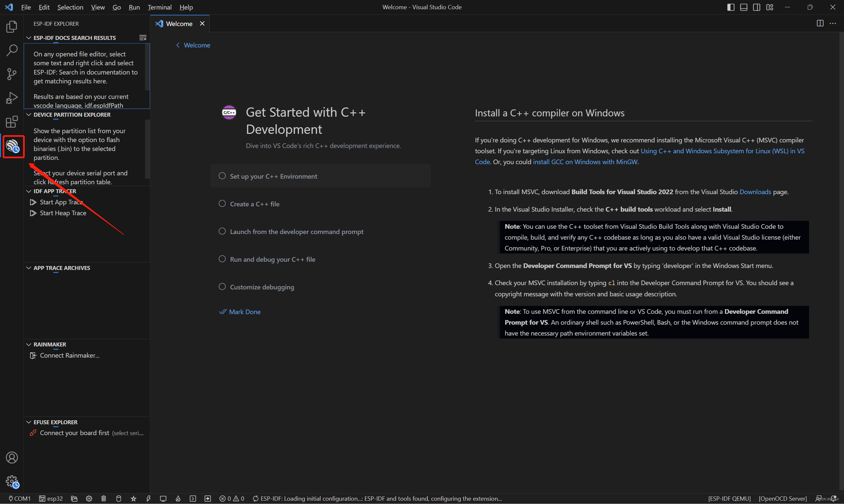The height and width of the screenshot is (504, 844).
Task: Open the Explorer view in activity bar
Action: [x=12, y=26]
